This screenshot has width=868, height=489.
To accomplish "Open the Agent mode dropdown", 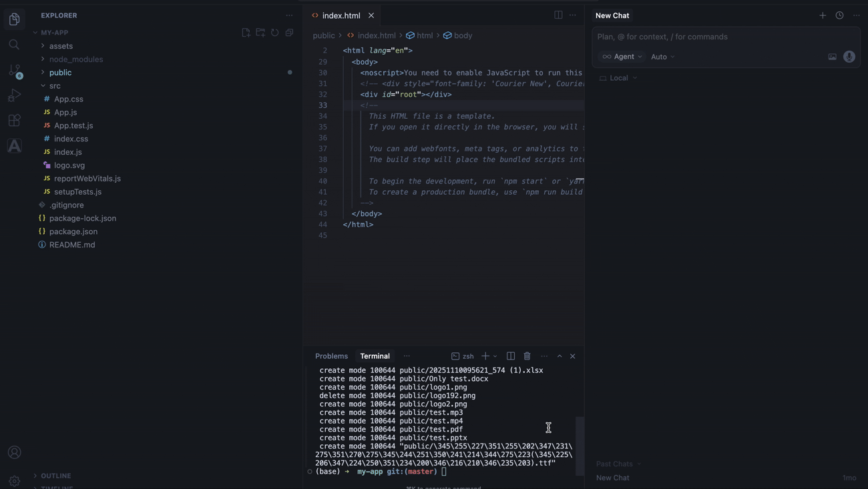I will [x=622, y=57].
